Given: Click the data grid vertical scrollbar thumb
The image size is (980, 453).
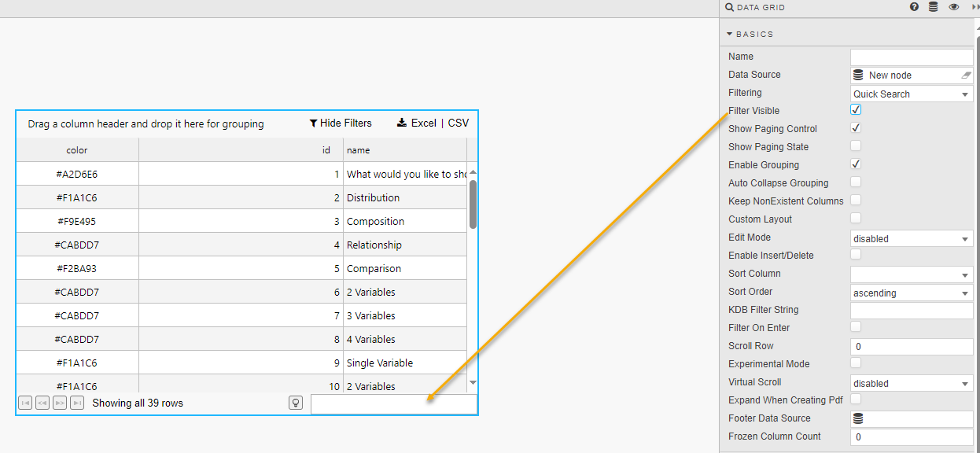Looking at the screenshot, I should (x=473, y=204).
